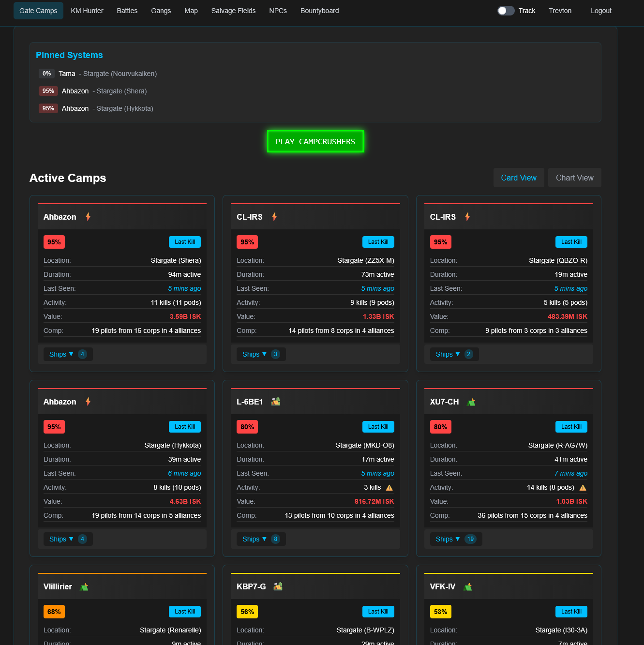644x645 pixels.
Task: Click camp icon next to L-6BE1
Action: 275,402
